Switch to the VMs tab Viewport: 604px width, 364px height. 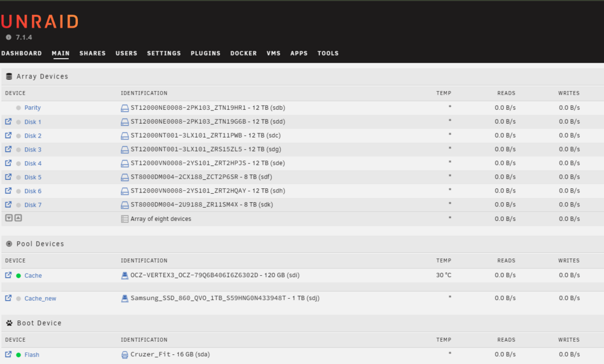274,54
